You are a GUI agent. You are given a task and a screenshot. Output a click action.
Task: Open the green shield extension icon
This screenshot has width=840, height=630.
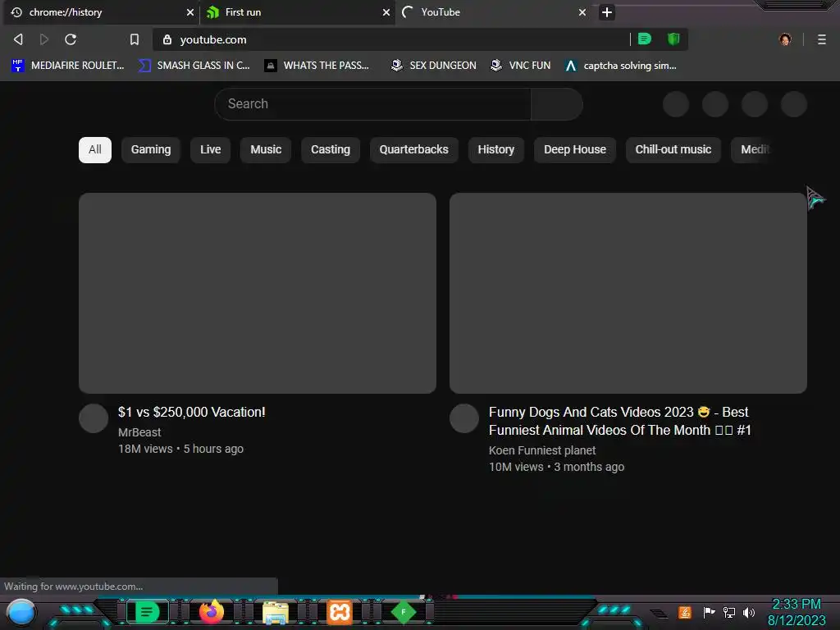(673, 39)
